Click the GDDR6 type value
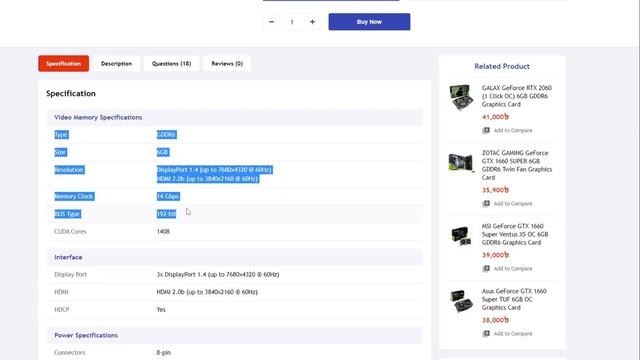The width and height of the screenshot is (640, 360). click(x=167, y=135)
